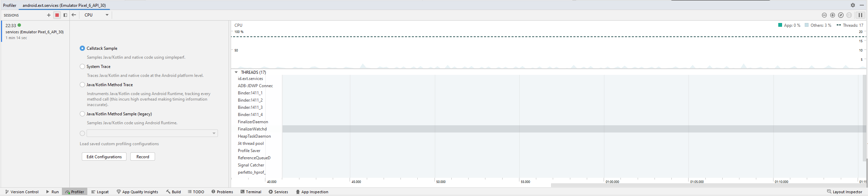Reset zoom on the timeline
The image size is (868, 196).
pos(841,15)
